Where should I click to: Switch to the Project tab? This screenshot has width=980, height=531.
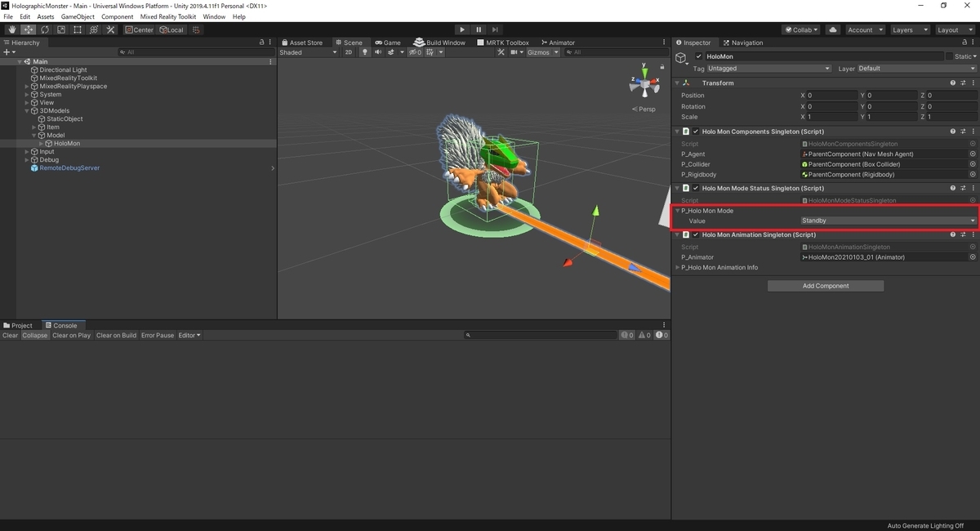tap(18, 325)
